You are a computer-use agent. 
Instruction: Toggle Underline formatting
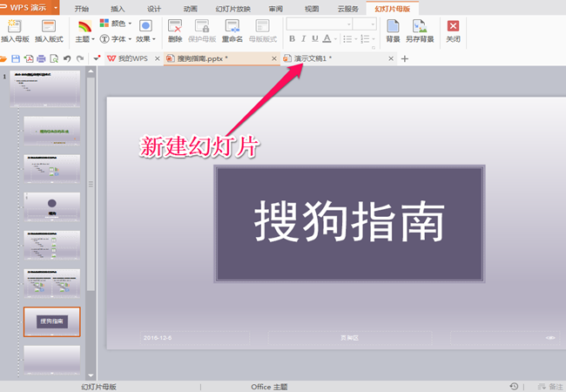(315, 38)
